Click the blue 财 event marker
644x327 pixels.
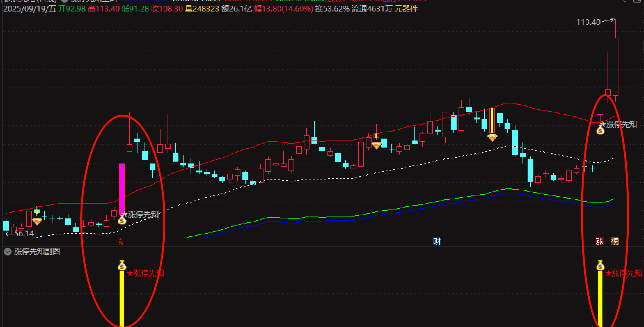(437, 241)
